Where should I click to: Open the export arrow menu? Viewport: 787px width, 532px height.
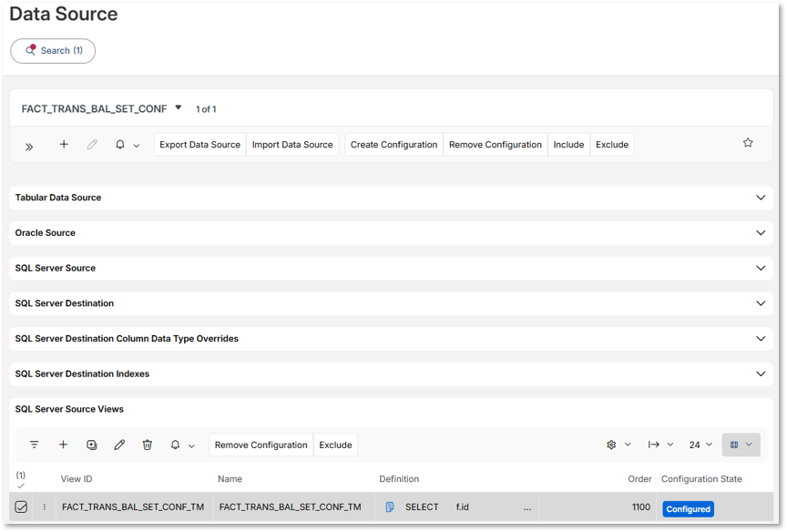pyautogui.click(x=653, y=445)
